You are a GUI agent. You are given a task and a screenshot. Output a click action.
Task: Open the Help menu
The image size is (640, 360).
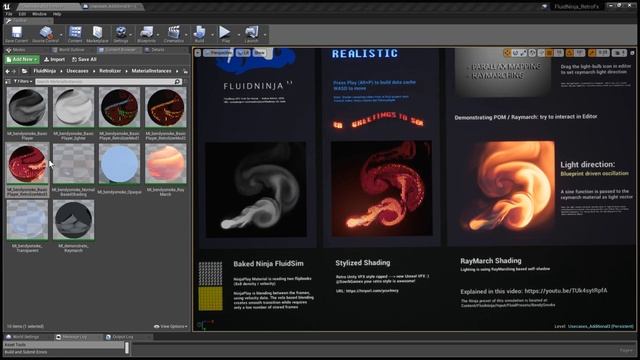click(x=57, y=14)
